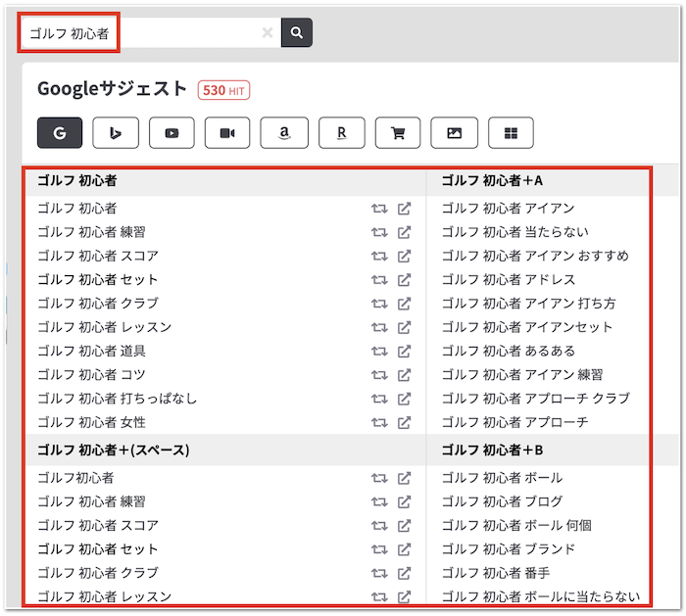Click the keyword ゴルフ 初心者 レッスン in first group
Image resolution: width=686 pixels, height=616 pixels.
[104, 327]
